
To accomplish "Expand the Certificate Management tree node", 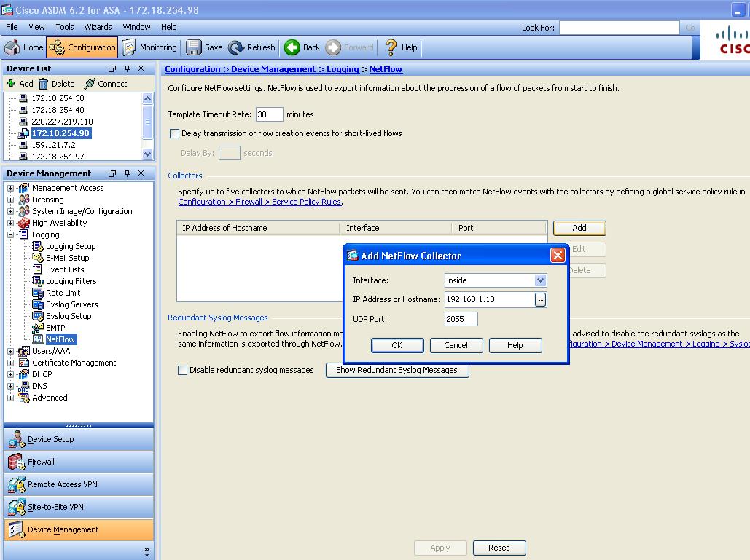I will coord(10,363).
